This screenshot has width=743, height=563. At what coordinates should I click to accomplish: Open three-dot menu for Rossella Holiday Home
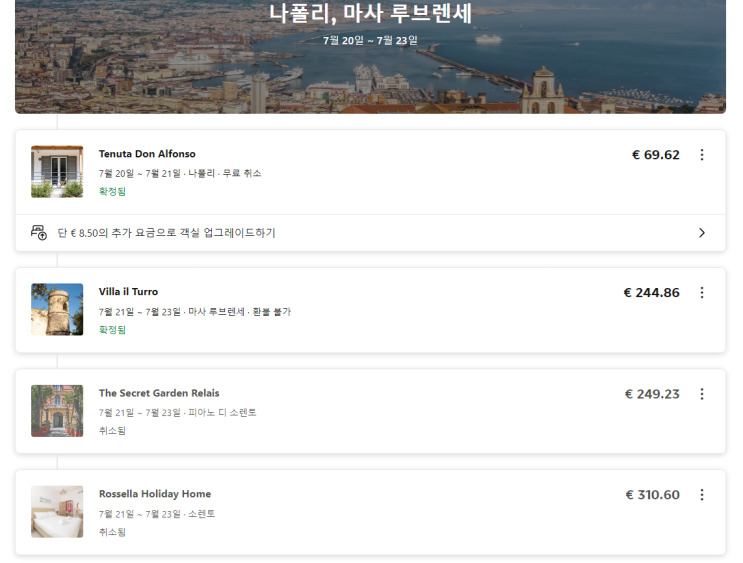(701, 495)
